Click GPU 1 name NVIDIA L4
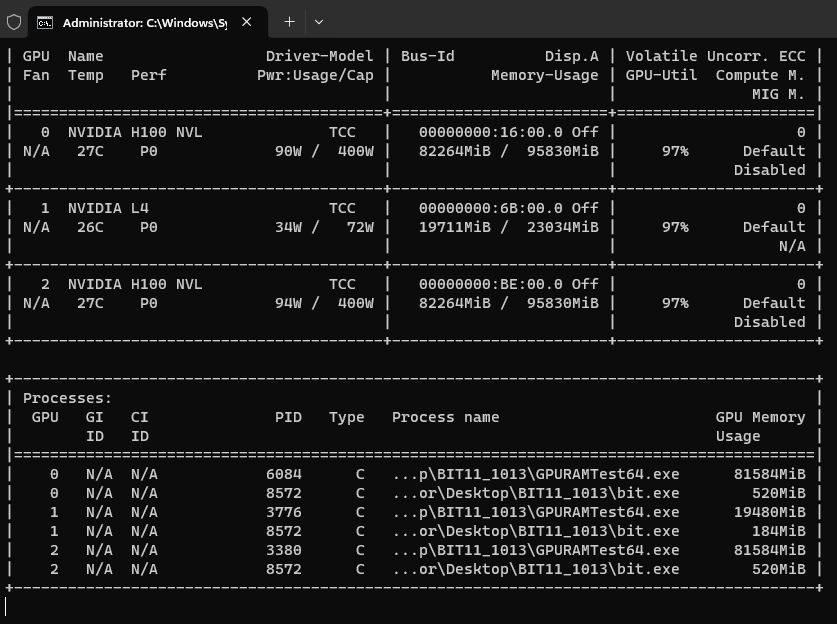 [108, 208]
